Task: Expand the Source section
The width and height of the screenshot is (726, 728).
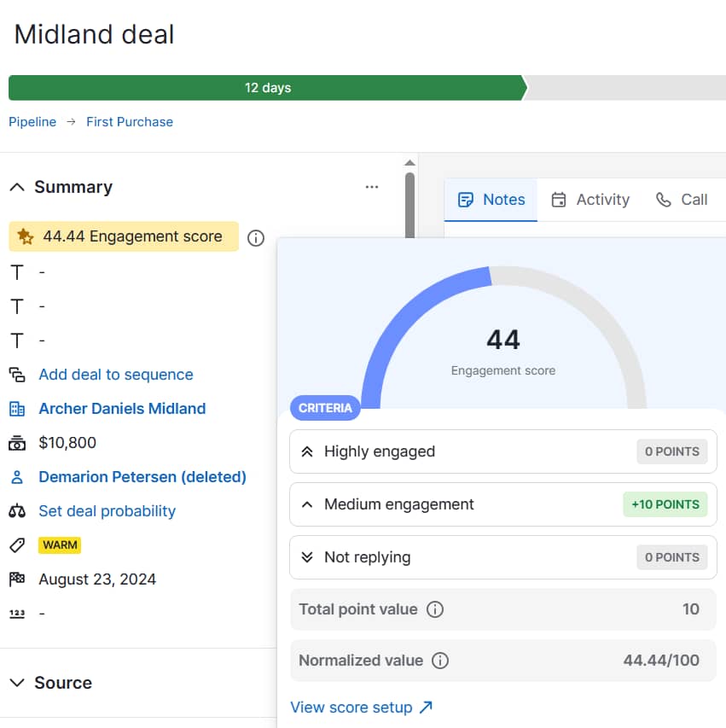Action: [x=18, y=683]
